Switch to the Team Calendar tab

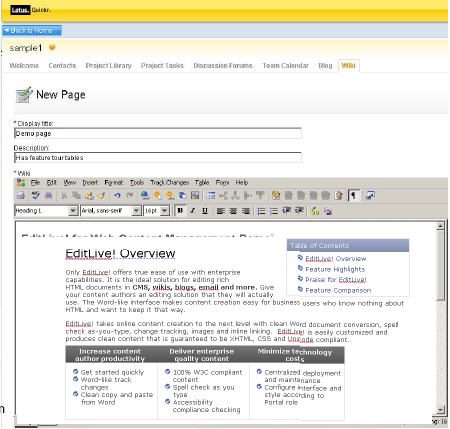coord(286,65)
